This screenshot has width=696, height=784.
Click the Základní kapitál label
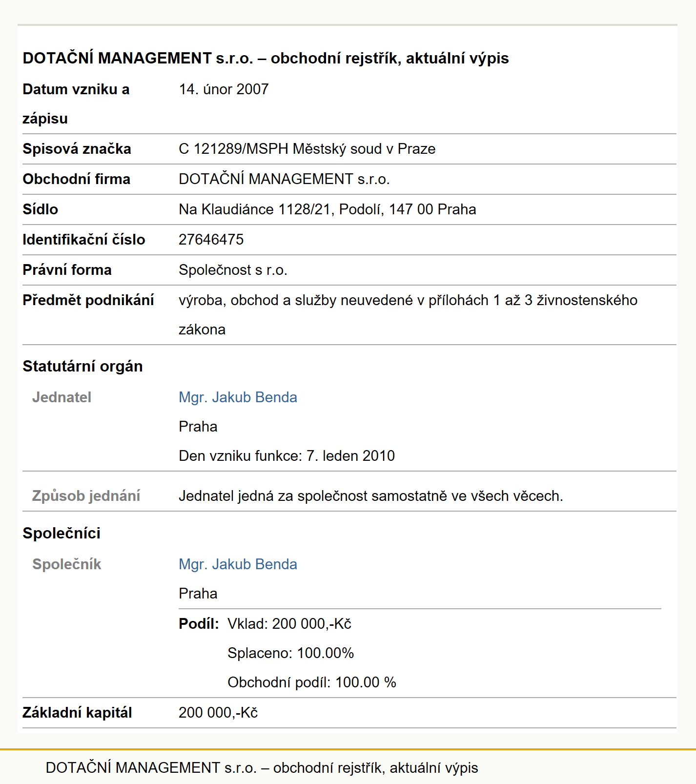77,713
